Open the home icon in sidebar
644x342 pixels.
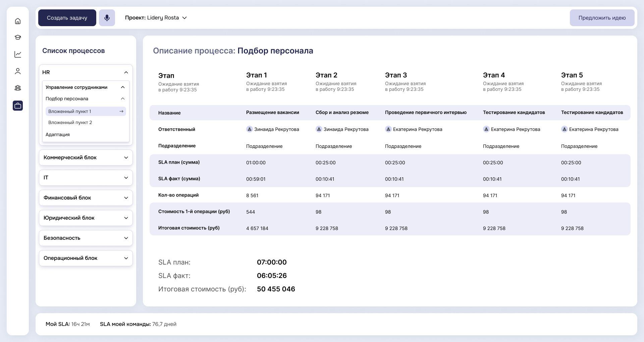click(x=18, y=21)
